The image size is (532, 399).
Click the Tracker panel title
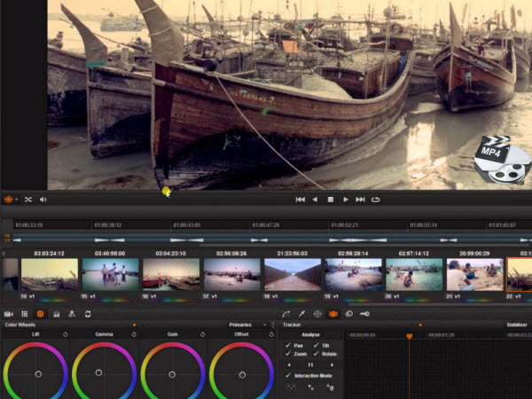292,325
